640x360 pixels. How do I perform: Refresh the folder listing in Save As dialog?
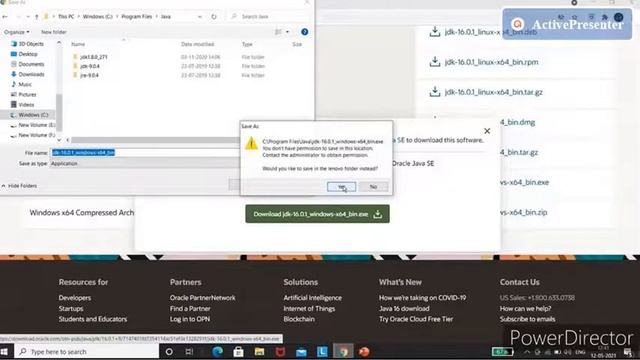tap(213, 17)
